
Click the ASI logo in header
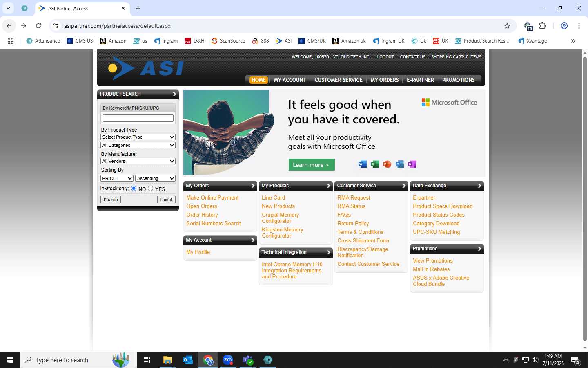[x=146, y=68]
